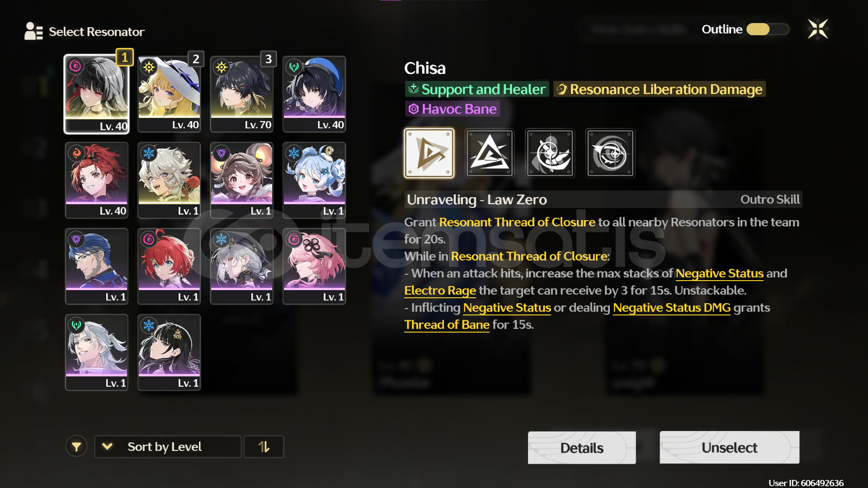Open the Sort by Level dropdown
This screenshot has height=488, width=868.
[x=168, y=446]
